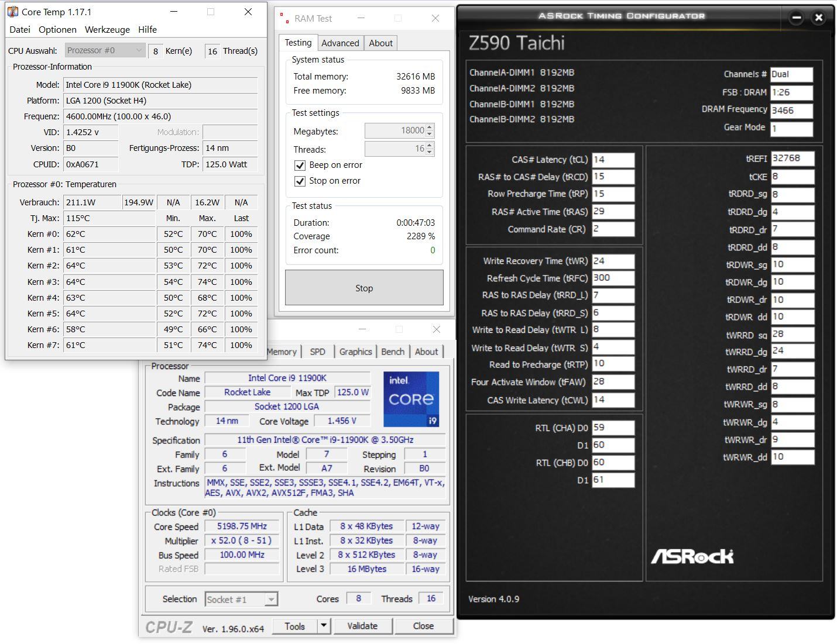Minimize the Core Temp window
Screen dimensions: 837x644
pyautogui.click(x=174, y=12)
